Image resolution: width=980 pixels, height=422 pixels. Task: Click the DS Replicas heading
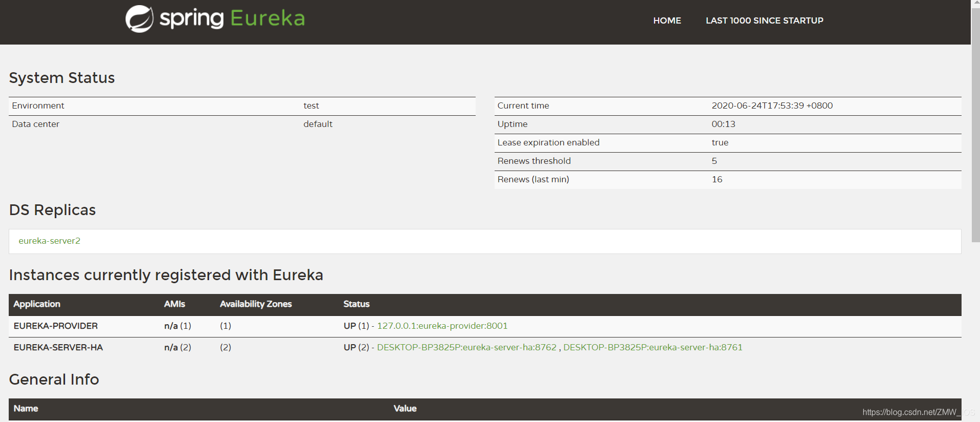52,210
